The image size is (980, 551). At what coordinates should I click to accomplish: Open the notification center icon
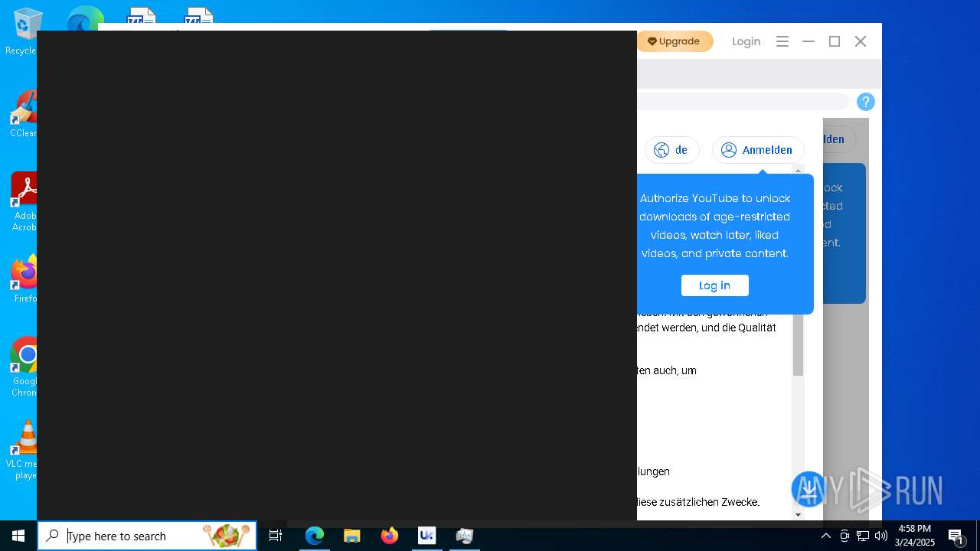(955, 536)
